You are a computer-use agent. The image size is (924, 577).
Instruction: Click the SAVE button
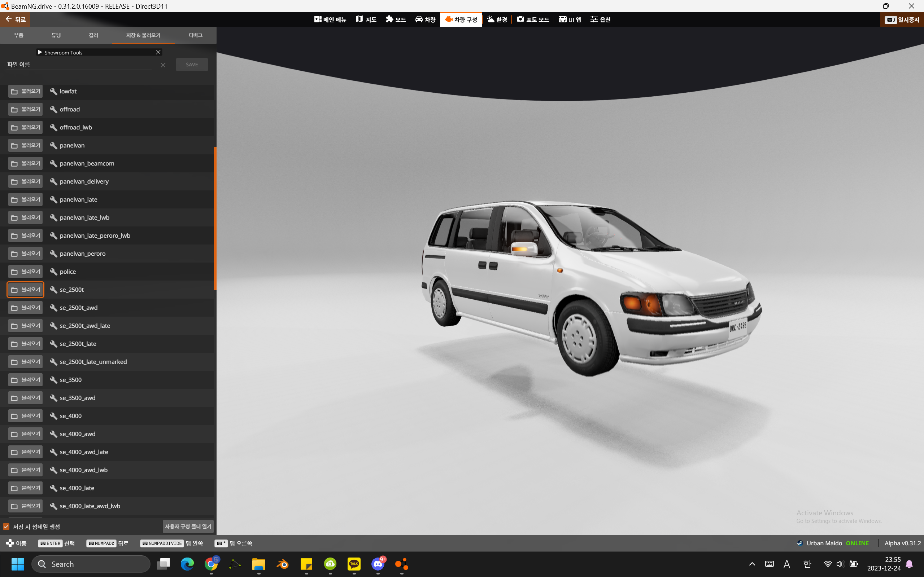[x=192, y=65]
